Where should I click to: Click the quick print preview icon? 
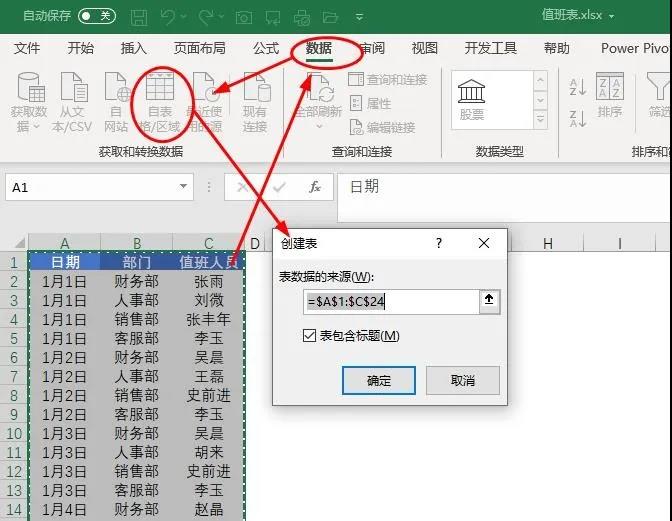[x=302, y=18]
